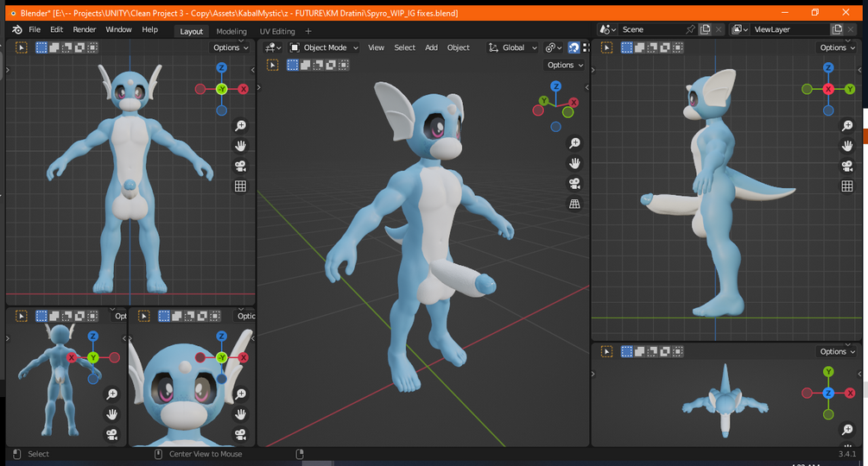
Task: Open the File menu
Action: (x=35, y=30)
